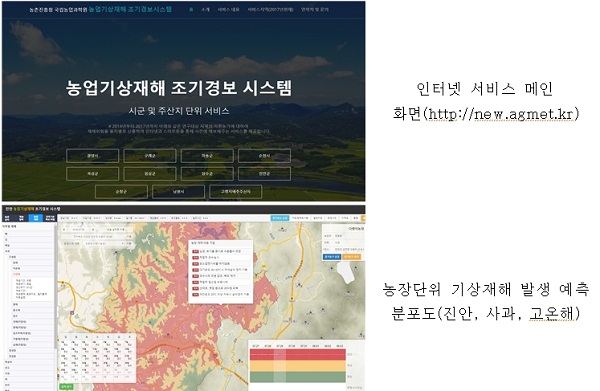Select the 하동군 region button
The height and width of the screenshot is (391, 600).
(207, 156)
